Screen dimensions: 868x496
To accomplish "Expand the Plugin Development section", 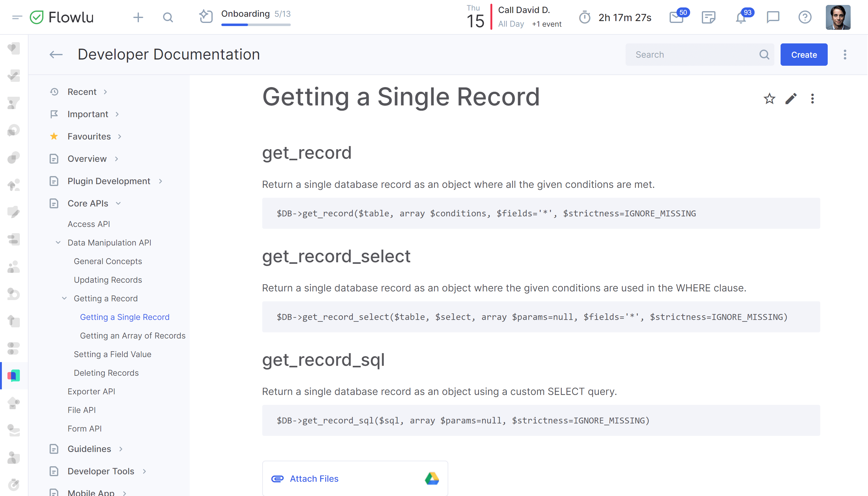I will (x=161, y=181).
